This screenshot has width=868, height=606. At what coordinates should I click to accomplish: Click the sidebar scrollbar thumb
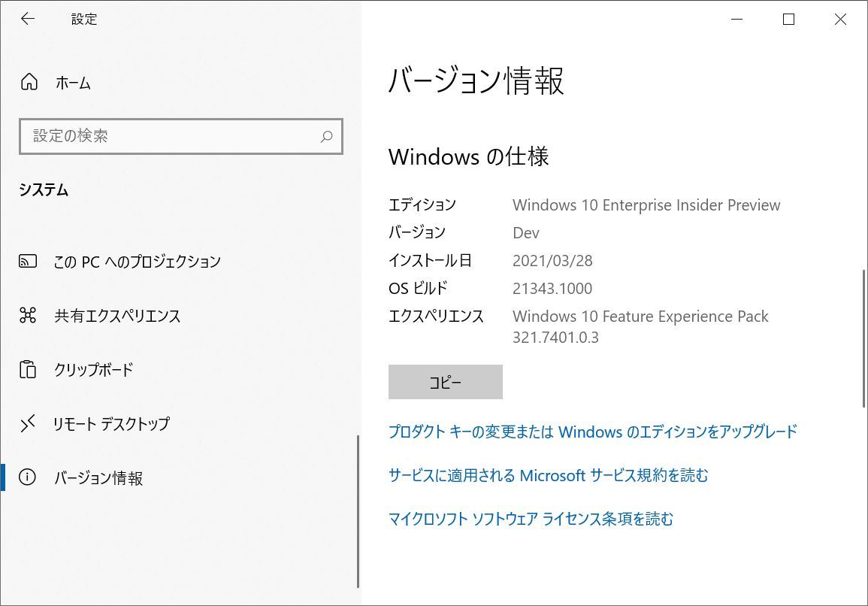pos(358,511)
